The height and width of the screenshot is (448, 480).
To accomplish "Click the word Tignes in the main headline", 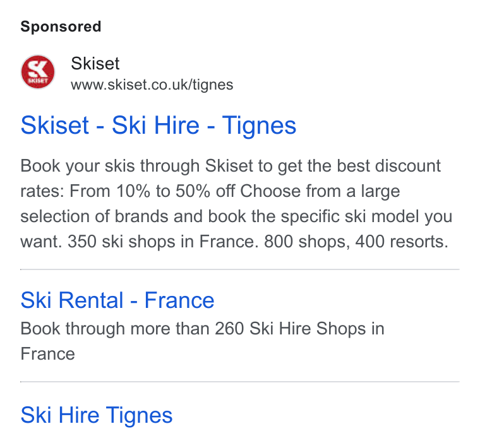I will click(259, 126).
